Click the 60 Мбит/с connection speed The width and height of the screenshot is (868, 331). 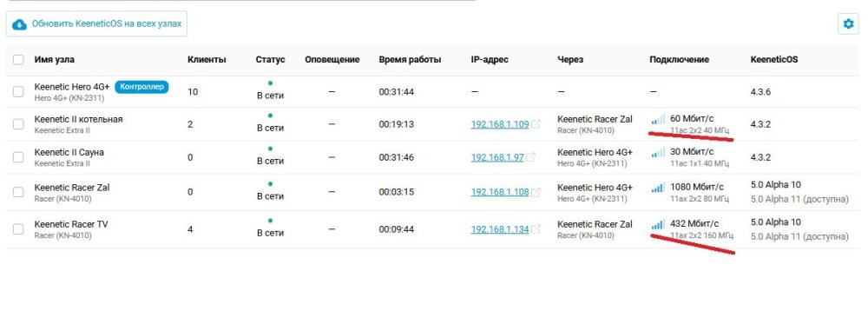point(692,119)
